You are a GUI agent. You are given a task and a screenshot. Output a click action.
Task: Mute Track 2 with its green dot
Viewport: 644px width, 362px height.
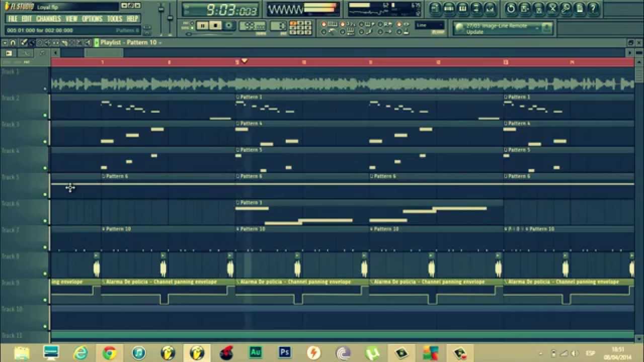coord(45,116)
